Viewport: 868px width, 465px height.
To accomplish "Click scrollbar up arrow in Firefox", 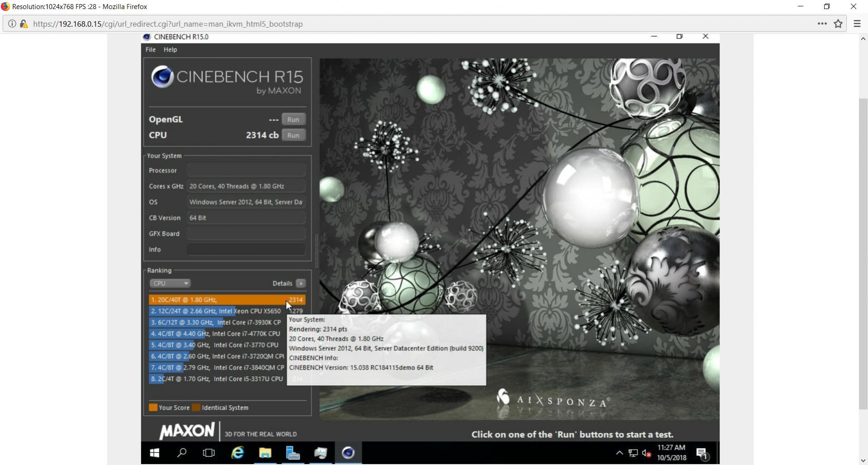I will point(863,39).
